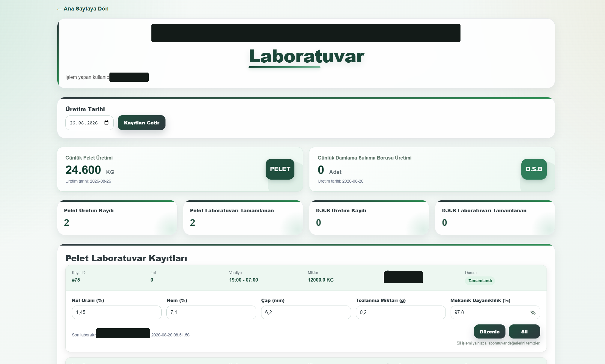This screenshot has height=364, width=605.
Task: Click Sil button for record #75
Action: point(524,332)
